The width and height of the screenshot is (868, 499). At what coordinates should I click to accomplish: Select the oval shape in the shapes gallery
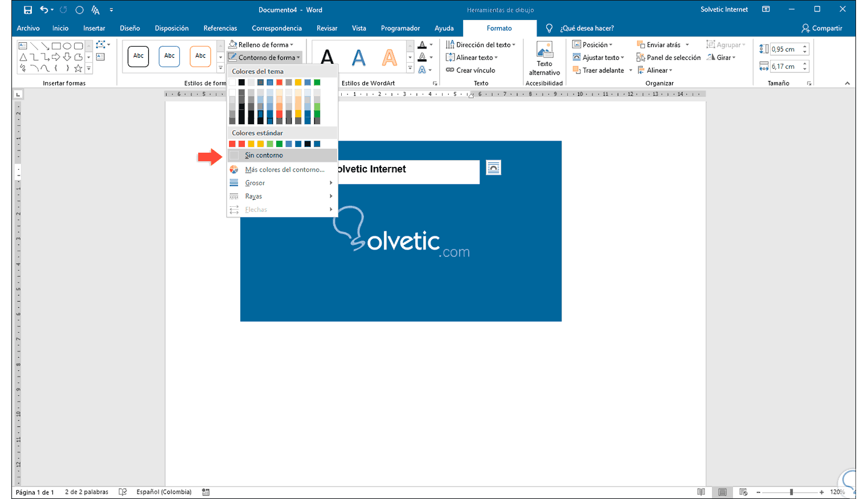click(x=67, y=46)
